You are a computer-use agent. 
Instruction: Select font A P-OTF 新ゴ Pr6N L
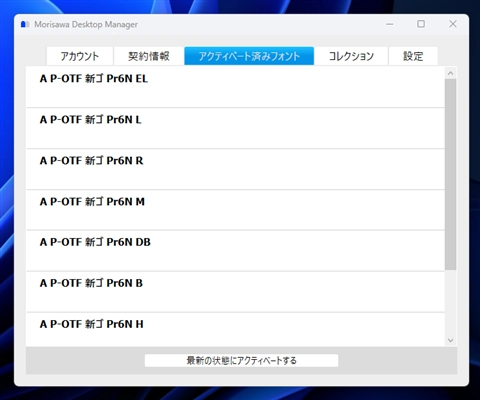click(235, 128)
